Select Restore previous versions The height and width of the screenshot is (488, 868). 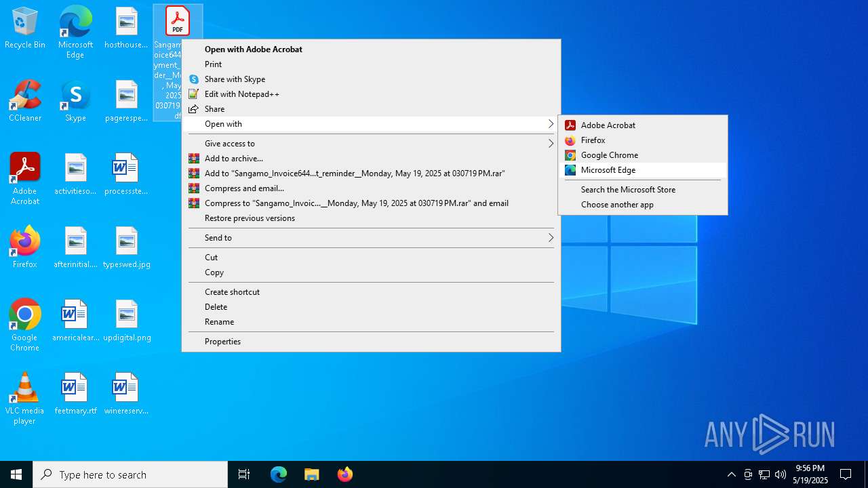click(x=371, y=218)
